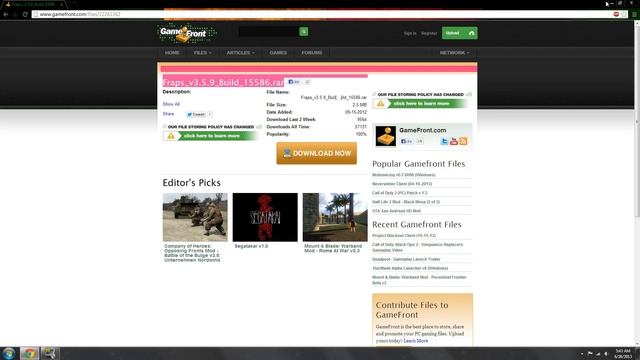Open the ARTICLES dropdown menu
Image resolution: width=640 pixels, height=360 pixels.
tap(240, 53)
